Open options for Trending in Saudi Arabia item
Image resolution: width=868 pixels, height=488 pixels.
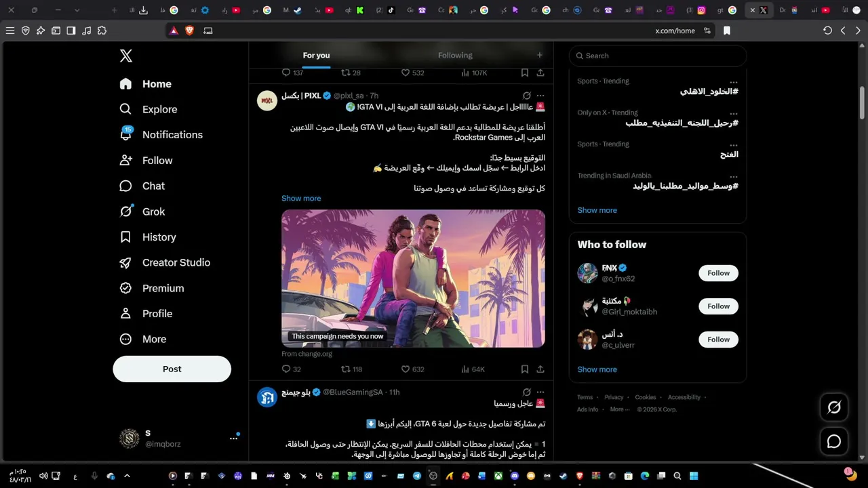point(734,177)
